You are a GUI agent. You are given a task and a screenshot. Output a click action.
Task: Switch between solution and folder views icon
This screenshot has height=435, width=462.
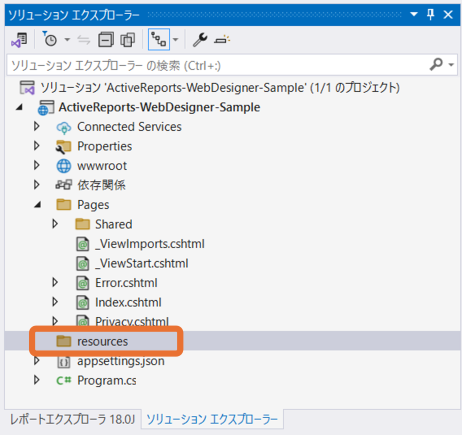click(x=19, y=40)
